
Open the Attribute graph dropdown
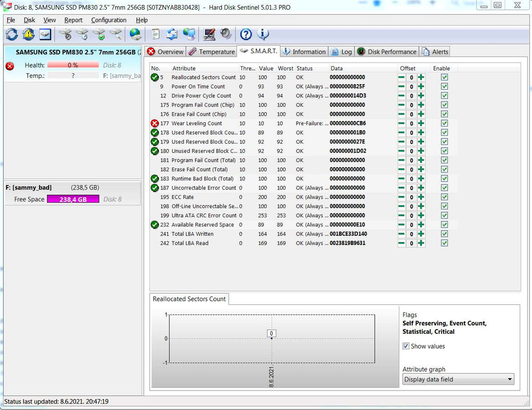(x=458, y=379)
